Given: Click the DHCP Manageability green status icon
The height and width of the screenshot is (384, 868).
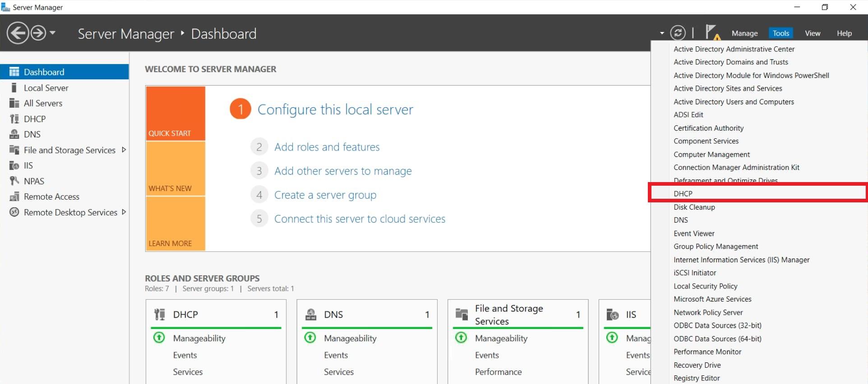Looking at the screenshot, I should (159, 338).
